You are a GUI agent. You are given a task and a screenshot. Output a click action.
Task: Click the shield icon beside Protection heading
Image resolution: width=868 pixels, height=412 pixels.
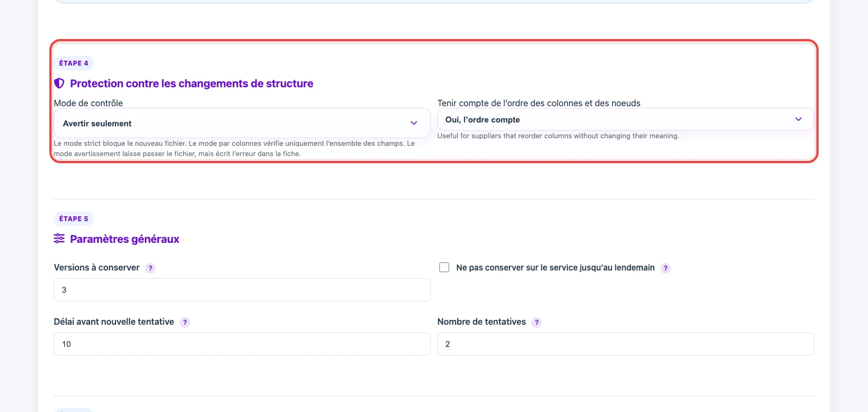59,83
